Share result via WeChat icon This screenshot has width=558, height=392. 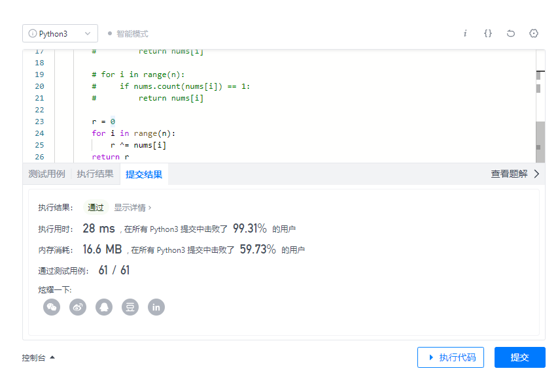tap(52, 307)
